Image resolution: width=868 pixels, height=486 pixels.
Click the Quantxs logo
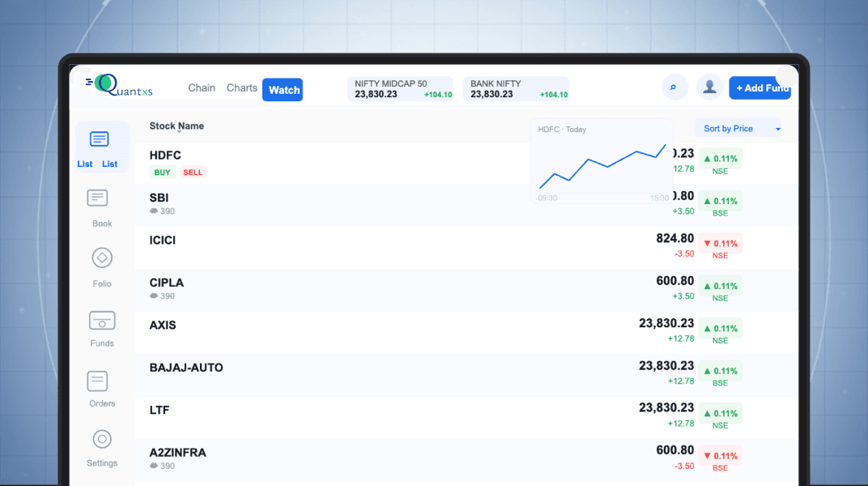(x=119, y=85)
